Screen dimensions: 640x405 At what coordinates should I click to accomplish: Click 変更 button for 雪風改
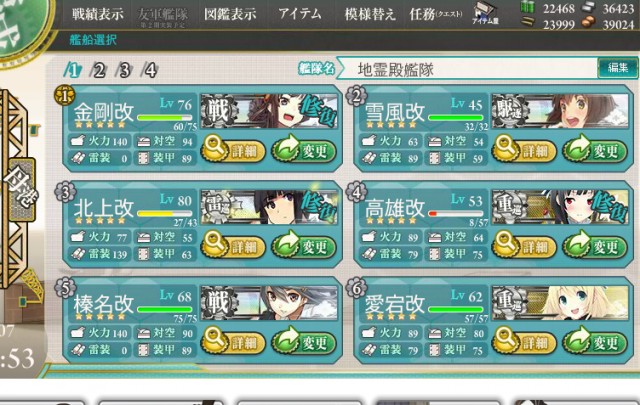tap(595, 149)
